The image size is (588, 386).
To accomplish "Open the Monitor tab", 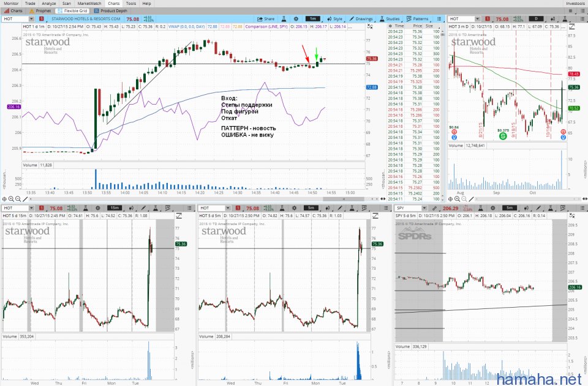I will 11,4.
